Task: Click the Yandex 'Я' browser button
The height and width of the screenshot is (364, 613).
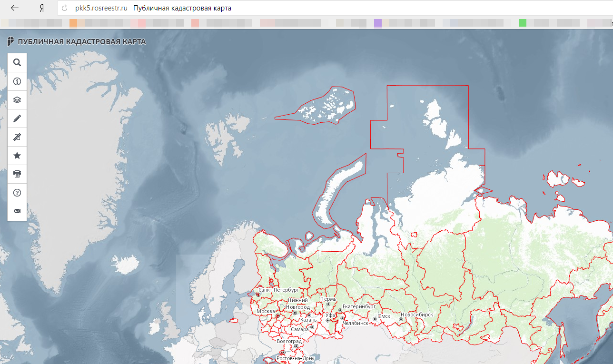Action: (41, 8)
